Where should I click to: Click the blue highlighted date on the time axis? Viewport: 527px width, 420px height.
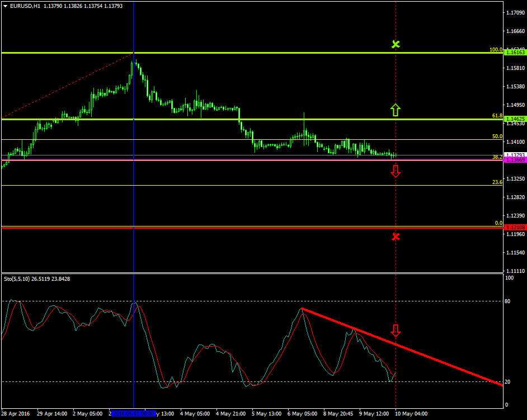pyautogui.click(x=134, y=414)
